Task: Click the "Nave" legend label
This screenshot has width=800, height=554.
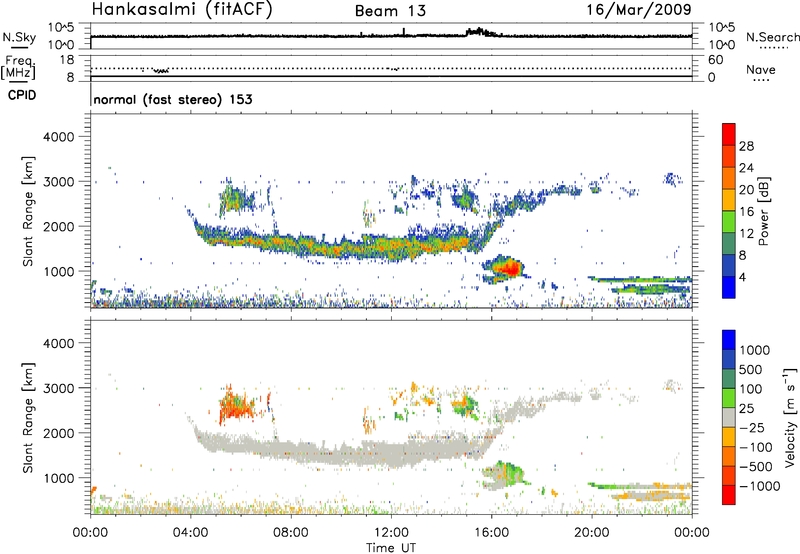Action: point(761,69)
